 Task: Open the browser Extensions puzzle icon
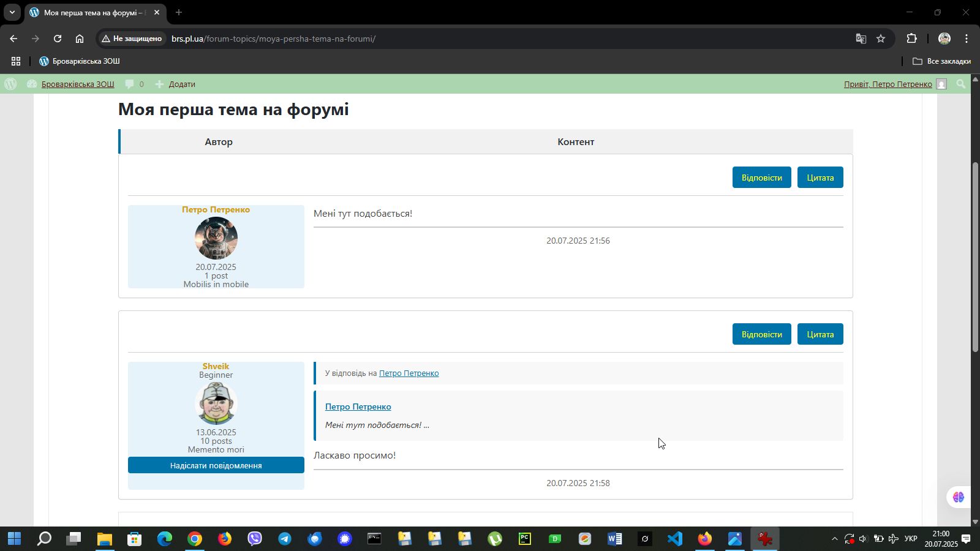[x=911, y=39]
